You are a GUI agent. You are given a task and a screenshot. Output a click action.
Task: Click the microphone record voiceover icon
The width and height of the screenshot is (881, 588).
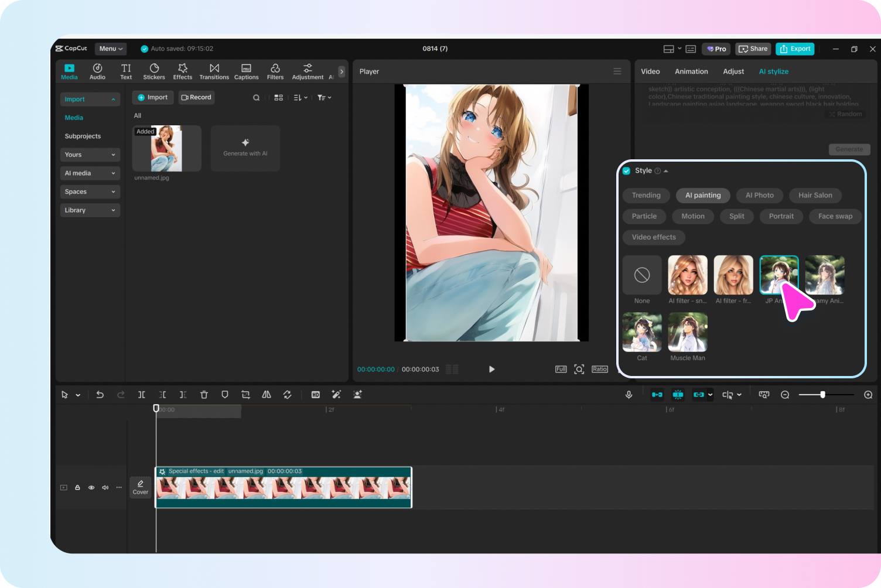click(x=629, y=395)
